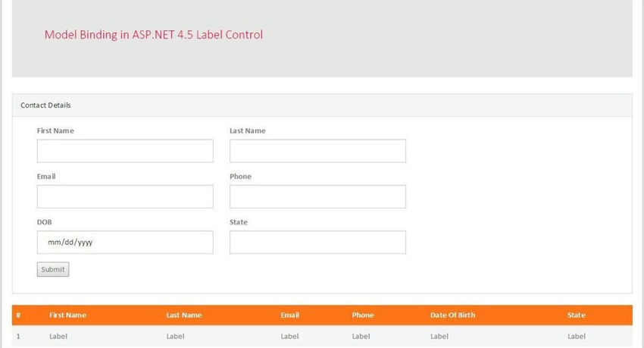The image size is (644, 348).
Task: Click the 'DOB' form label
Action: (45, 222)
